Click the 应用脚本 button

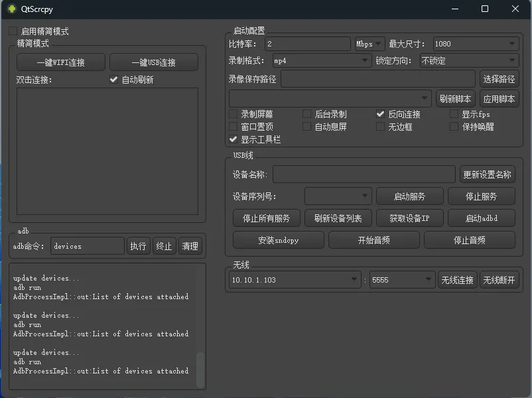click(498, 98)
